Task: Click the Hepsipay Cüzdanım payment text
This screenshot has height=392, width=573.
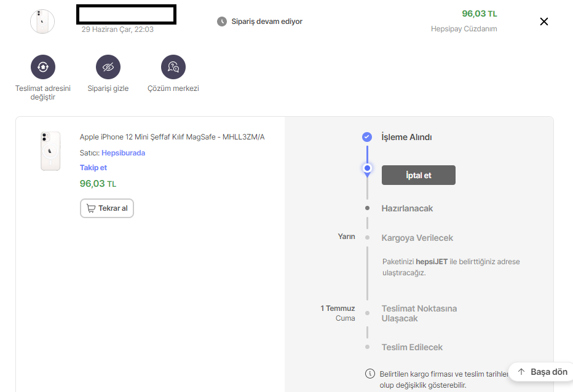Action: coord(464,29)
